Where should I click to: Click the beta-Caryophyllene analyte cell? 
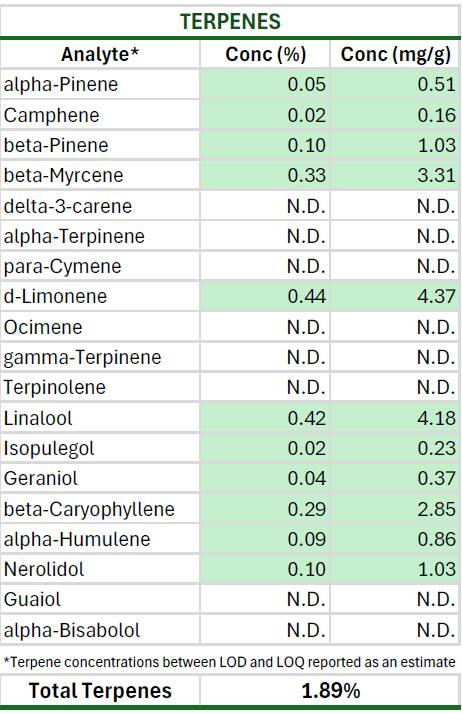click(100, 509)
